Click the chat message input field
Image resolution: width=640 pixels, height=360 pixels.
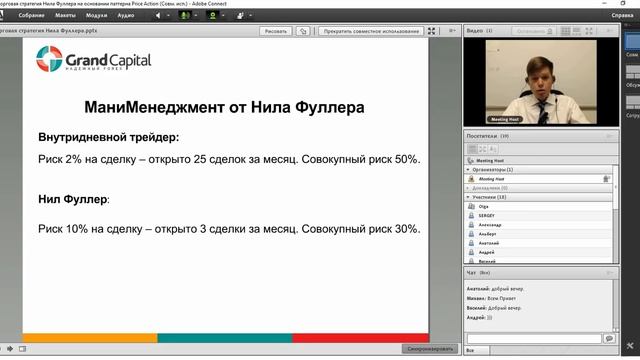[x=534, y=339]
